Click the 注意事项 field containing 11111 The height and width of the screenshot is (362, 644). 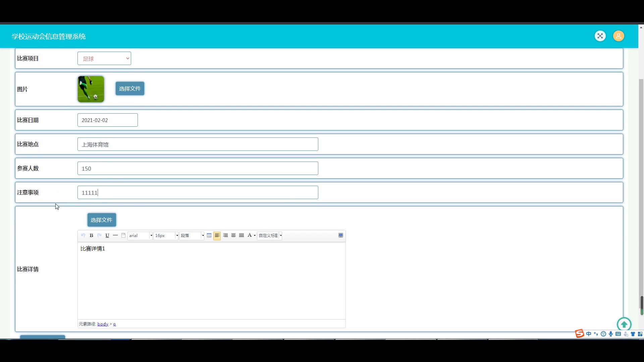click(198, 192)
